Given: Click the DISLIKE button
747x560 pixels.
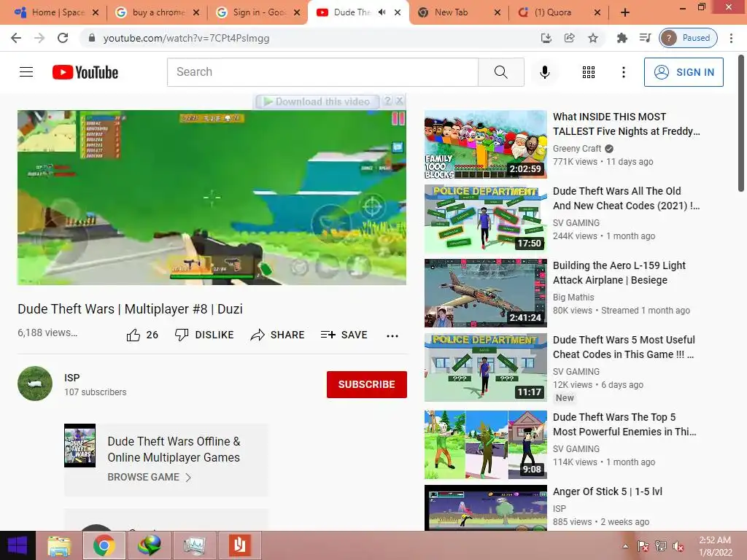Looking at the screenshot, I should click(x=204, y=335).
